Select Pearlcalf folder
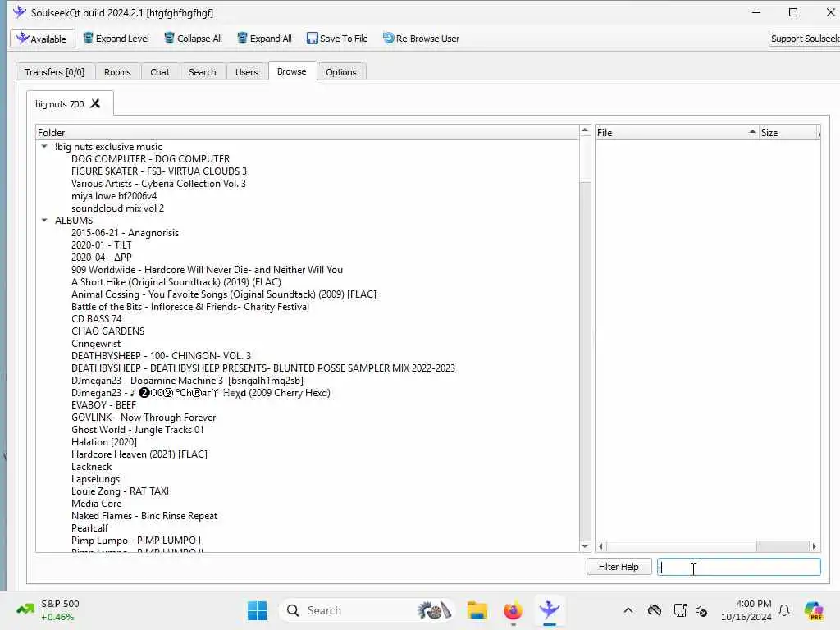Viewport: 840px width, 630px height. [89, 528]
